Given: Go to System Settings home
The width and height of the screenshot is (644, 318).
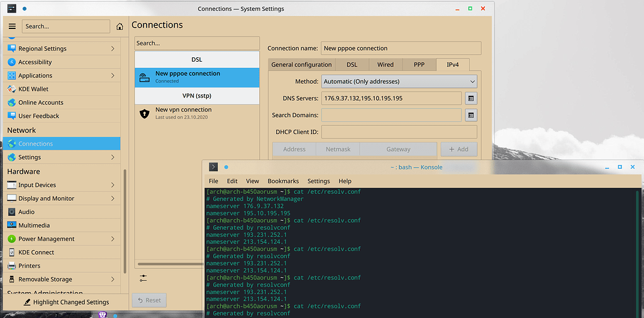Looking at the screenshot, I should (x=119, y=26).
